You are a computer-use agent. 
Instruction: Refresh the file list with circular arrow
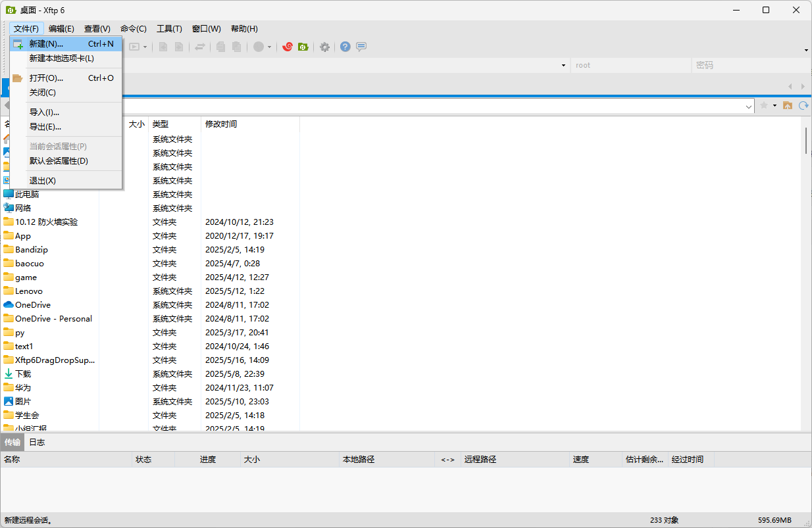pyautogui.click(x=803, y=105)
